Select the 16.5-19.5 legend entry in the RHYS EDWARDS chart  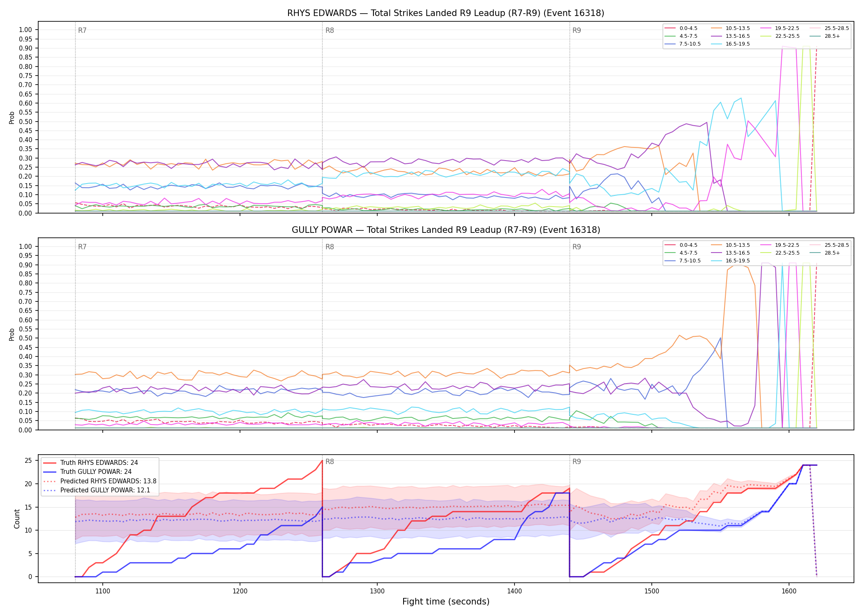click(x=731, y=44)
